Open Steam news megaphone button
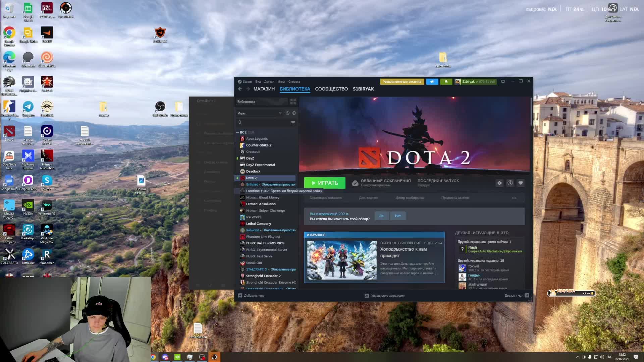This screenshot has height=362, width=644. pos(432,82)
